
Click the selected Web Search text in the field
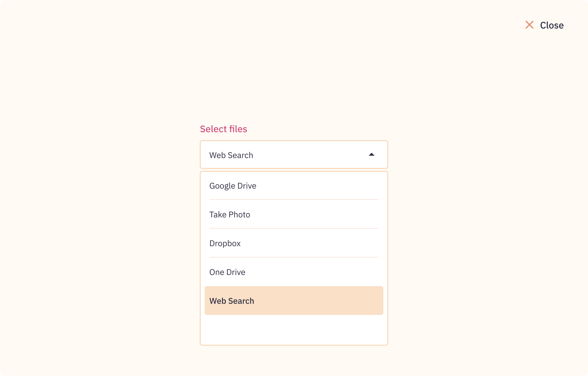231,155
